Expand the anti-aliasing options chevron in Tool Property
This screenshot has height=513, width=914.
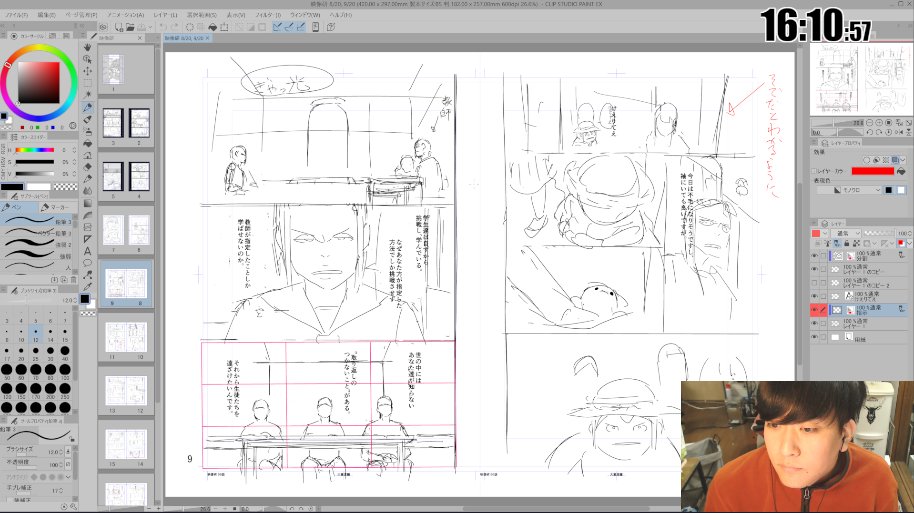coord(69,477)
